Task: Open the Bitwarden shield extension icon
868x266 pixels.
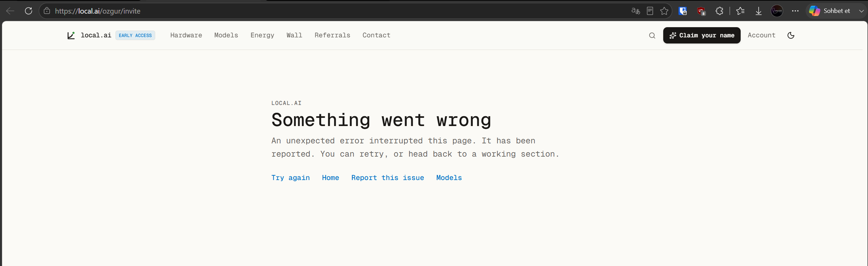Action: point(683,11)
